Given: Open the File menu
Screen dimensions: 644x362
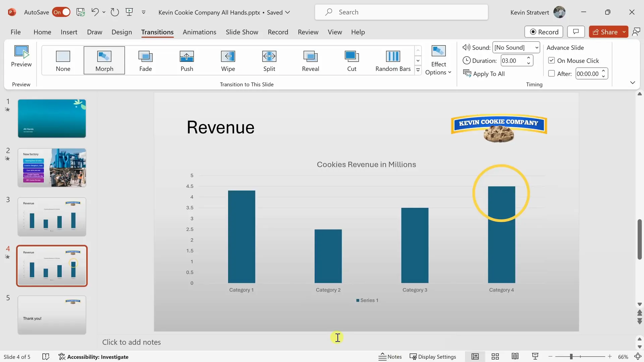Looking at the screenshot, I should point(16,32).
